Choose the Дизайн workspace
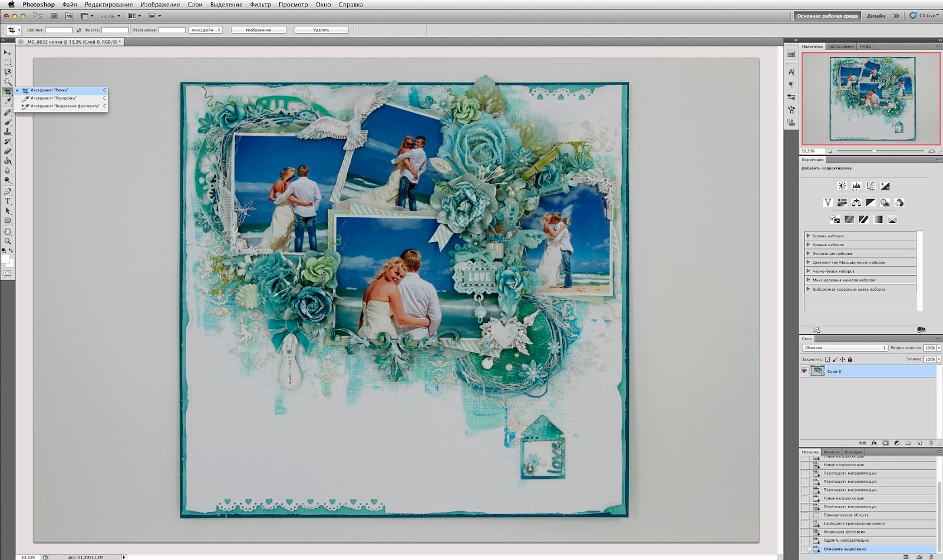The height and width of the screenshot is (560, 943). [876, 16]
